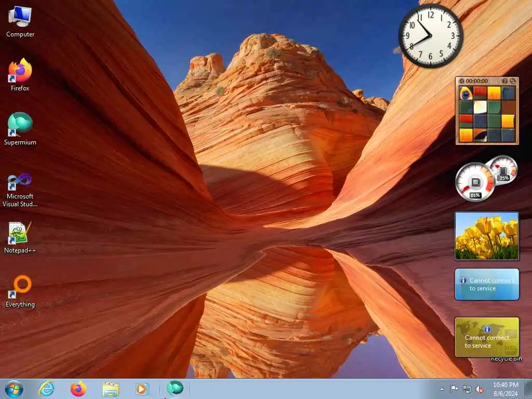Click the memory gauge showing 25%
This screenshot has height=399, width=532.
tap(504, 170)
